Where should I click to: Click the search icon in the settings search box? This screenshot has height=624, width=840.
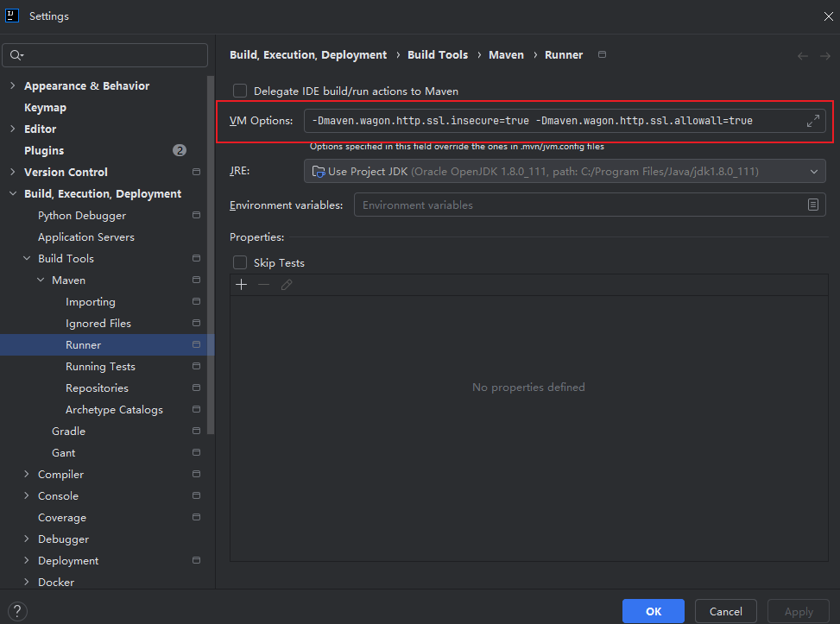pos(16,55)
